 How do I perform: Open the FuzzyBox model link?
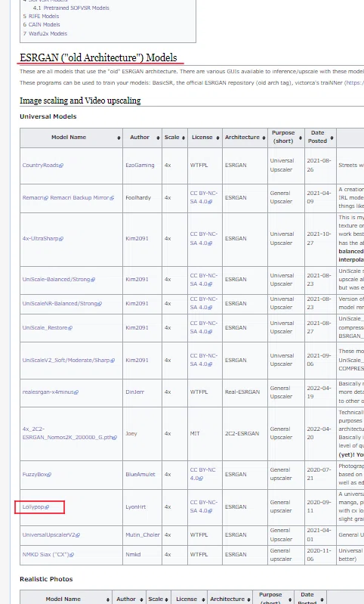point(36,475)
